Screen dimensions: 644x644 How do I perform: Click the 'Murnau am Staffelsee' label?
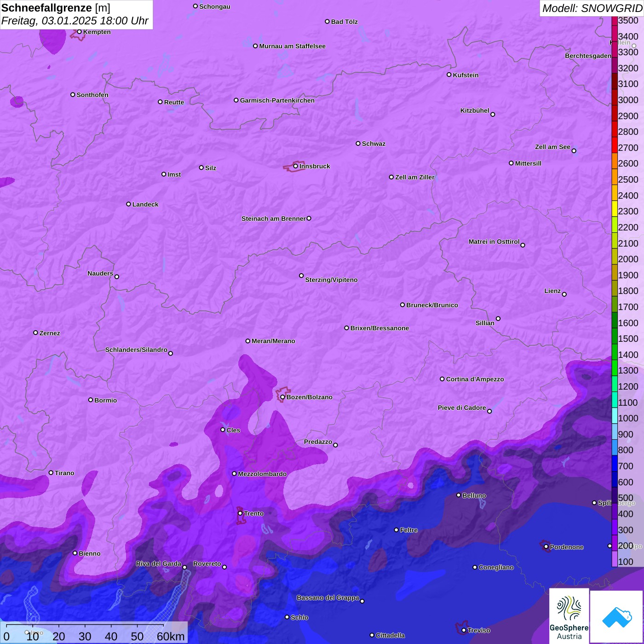pyautogui.click(x=292, y=46)
